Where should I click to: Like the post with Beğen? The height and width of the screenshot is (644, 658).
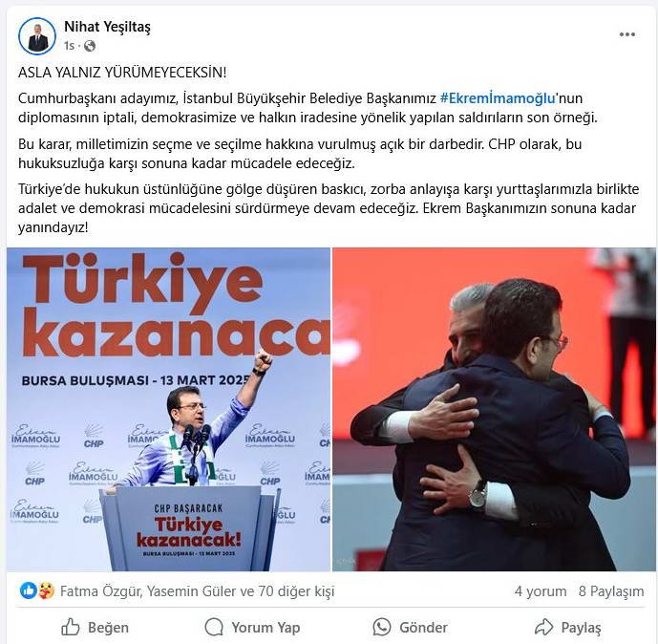pyautogui.click(x=95, y=627)
